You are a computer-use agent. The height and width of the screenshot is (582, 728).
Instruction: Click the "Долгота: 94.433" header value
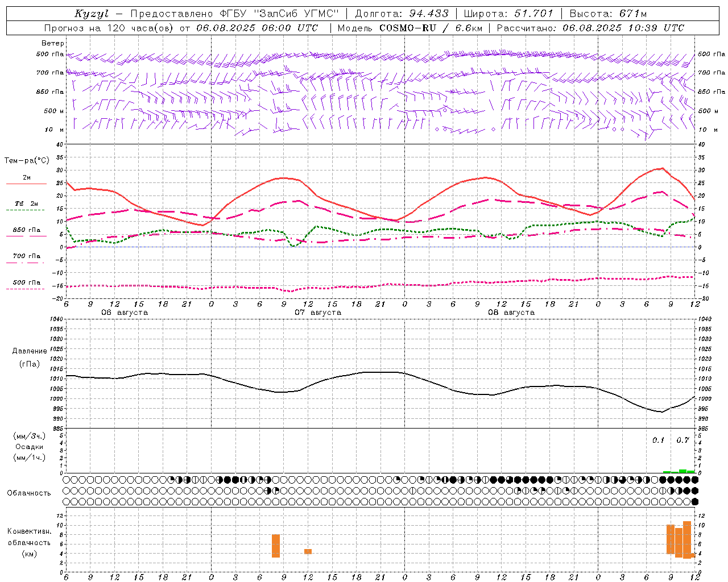click(x=402, y=14)
